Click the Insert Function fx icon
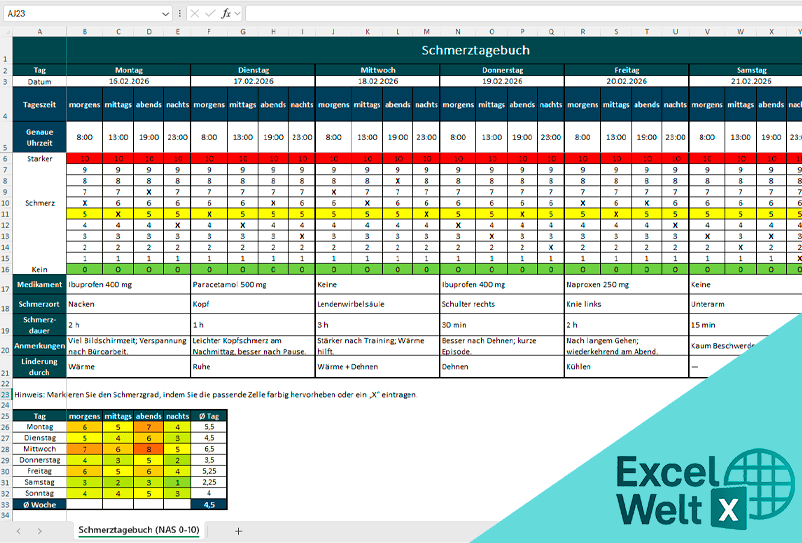Screen dimensions: 802x543 tap(226, 14)
